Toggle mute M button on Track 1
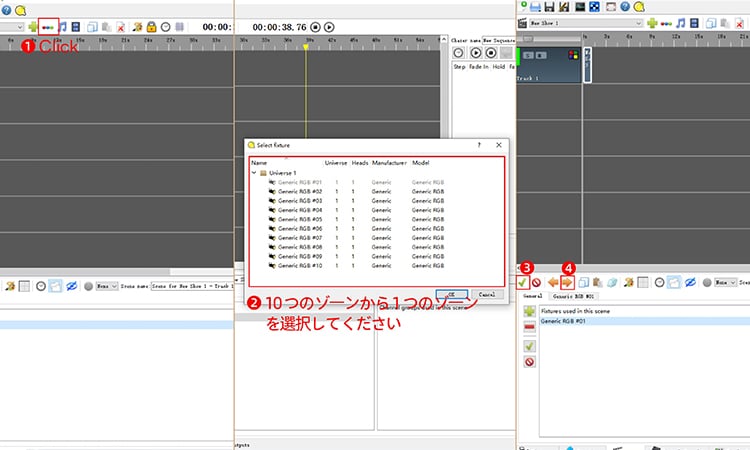The width and height of the screenshot is (750, 450). pyautogui.click(x=541, y=55)
